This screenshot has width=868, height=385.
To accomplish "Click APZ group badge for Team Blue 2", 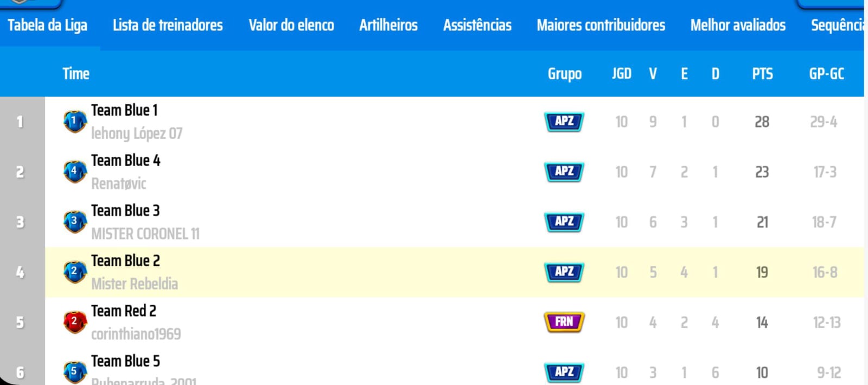I will (564, 272).
